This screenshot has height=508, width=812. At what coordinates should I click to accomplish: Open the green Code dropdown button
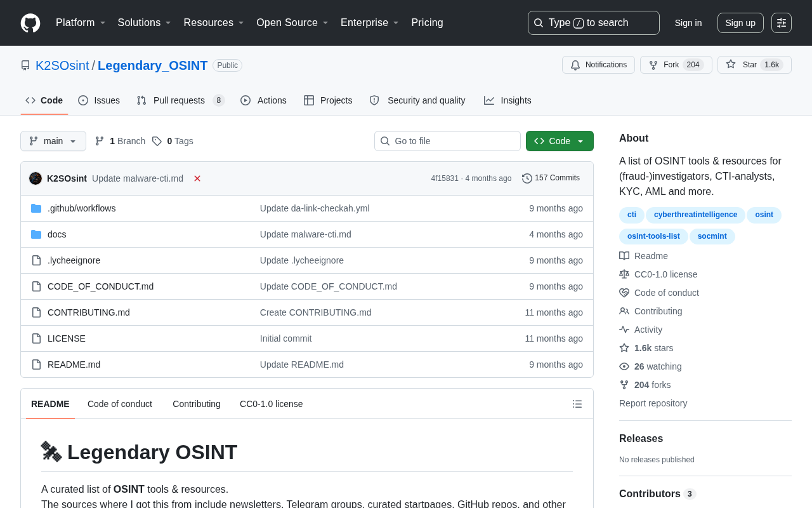tap(560, 141)
